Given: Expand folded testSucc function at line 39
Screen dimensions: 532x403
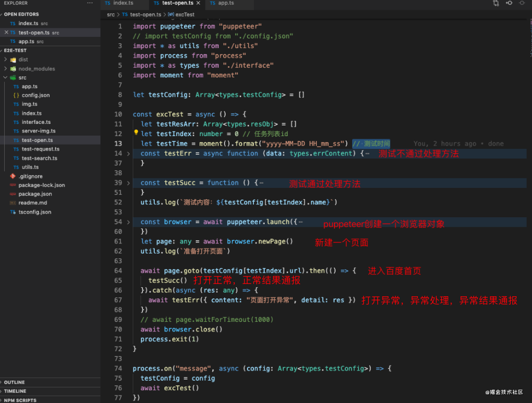Looking at the screenshot, I should click(128, 183).
